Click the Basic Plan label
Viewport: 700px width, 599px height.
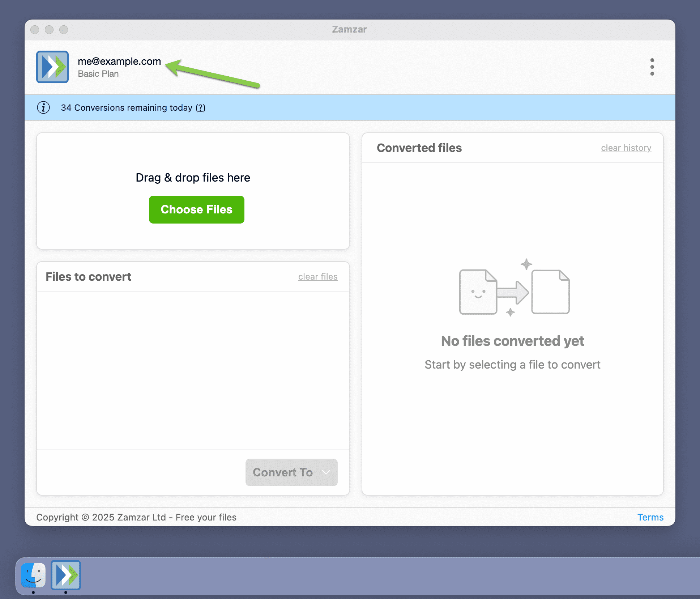click(x=98, y=73)
